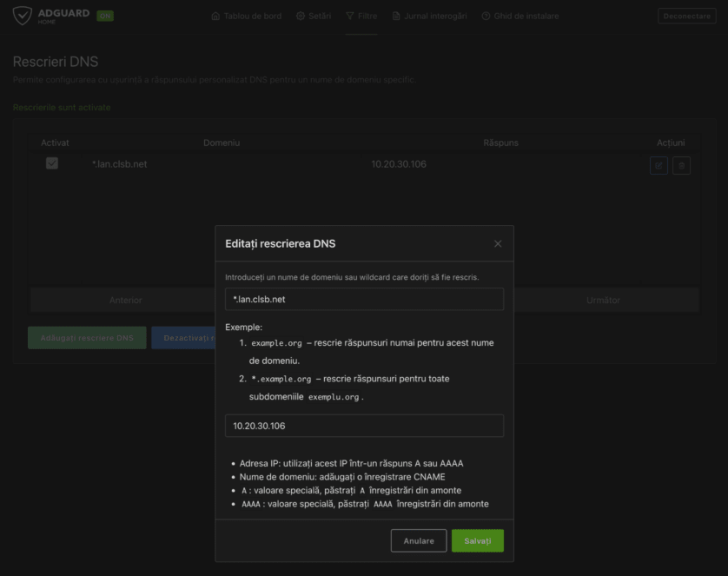
Task: Click the blue Dezactivați button
Action: (x=183, y=338)
